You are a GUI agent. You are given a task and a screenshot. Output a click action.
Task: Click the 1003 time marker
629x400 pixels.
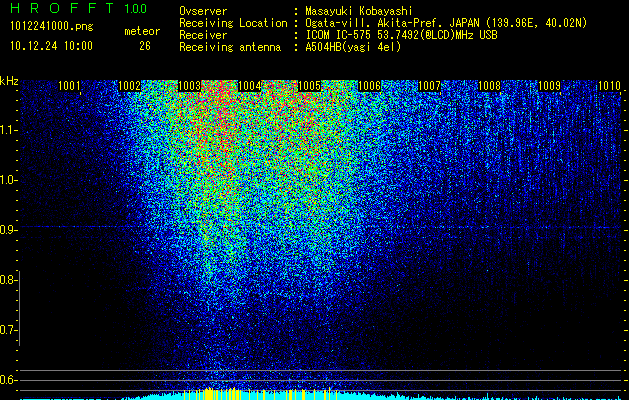pos(189,86)
